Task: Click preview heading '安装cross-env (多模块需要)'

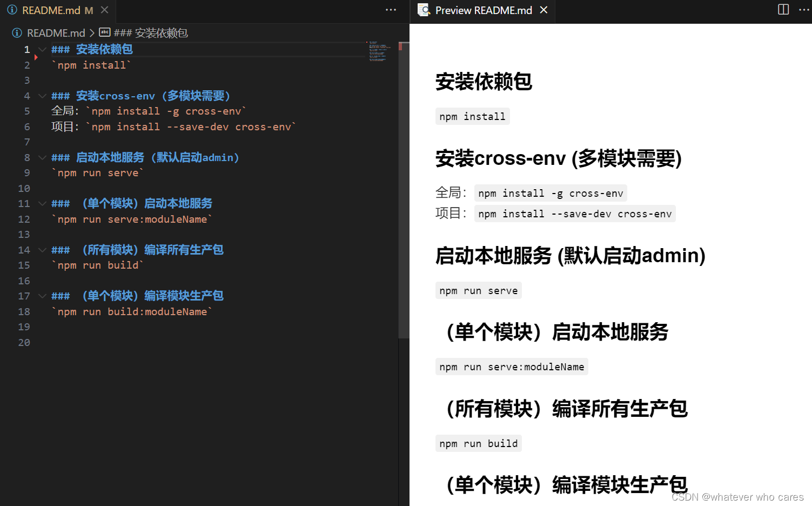Action: (x=559, y=158)
